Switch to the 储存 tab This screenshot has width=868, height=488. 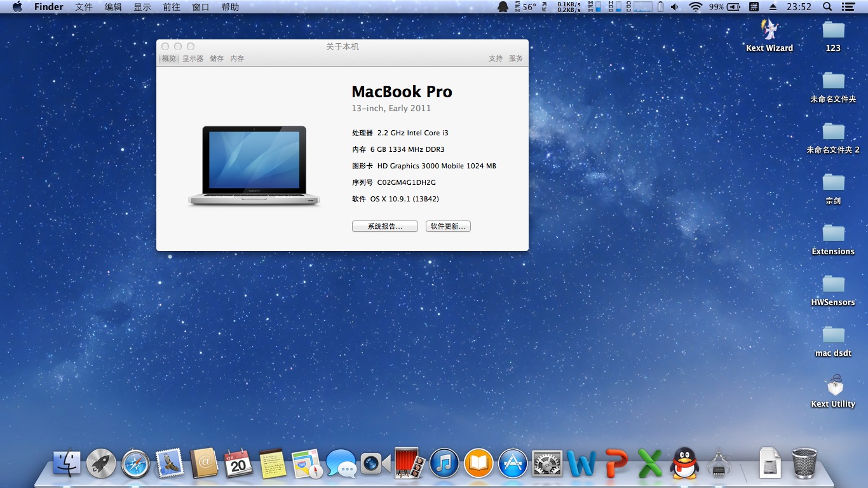click(217, 58)
